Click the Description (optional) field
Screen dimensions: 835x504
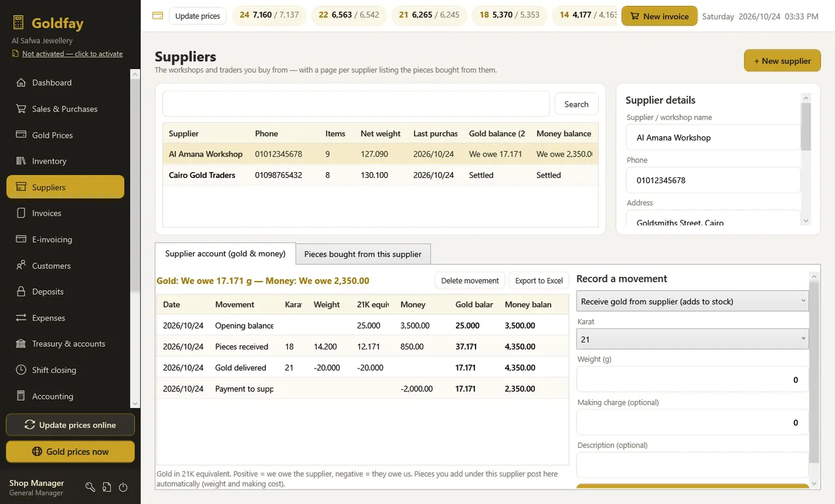pyautogui.click(x=693, y=465)
